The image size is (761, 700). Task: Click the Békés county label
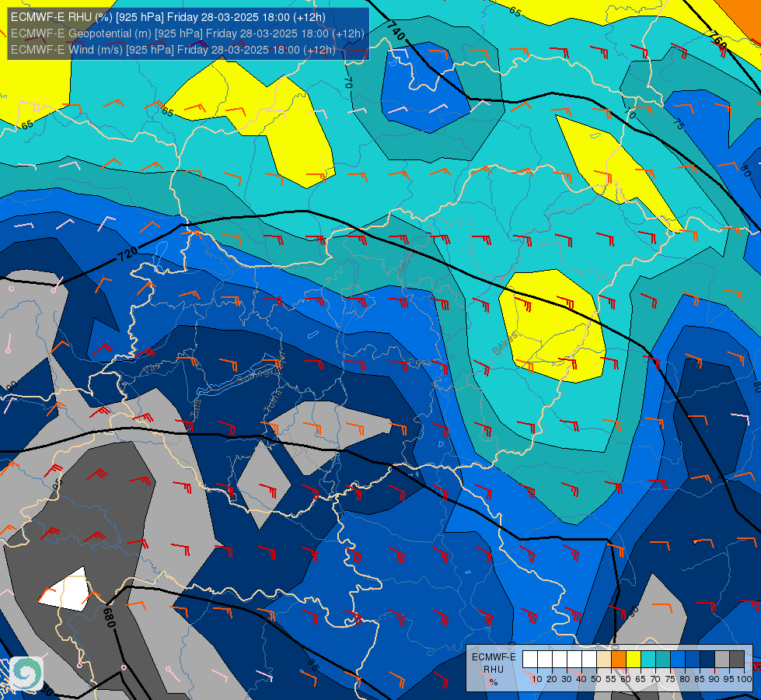(x=505, y=343)
